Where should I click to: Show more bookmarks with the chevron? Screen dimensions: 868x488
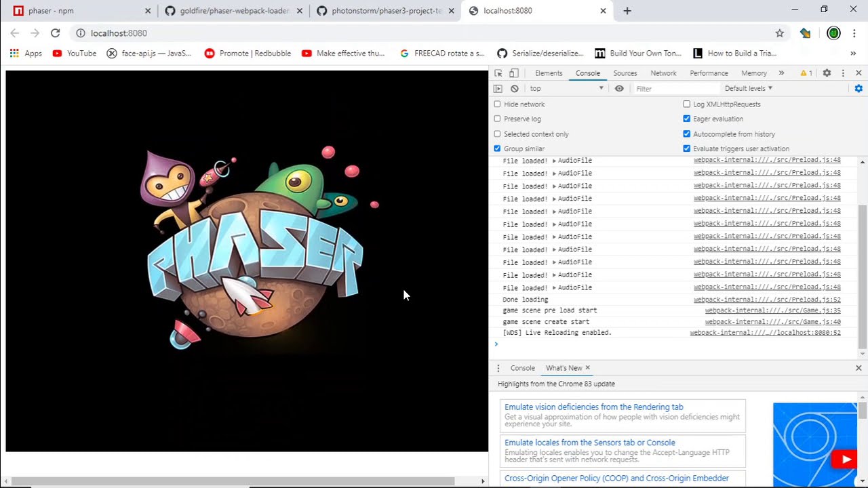[853, 53]
